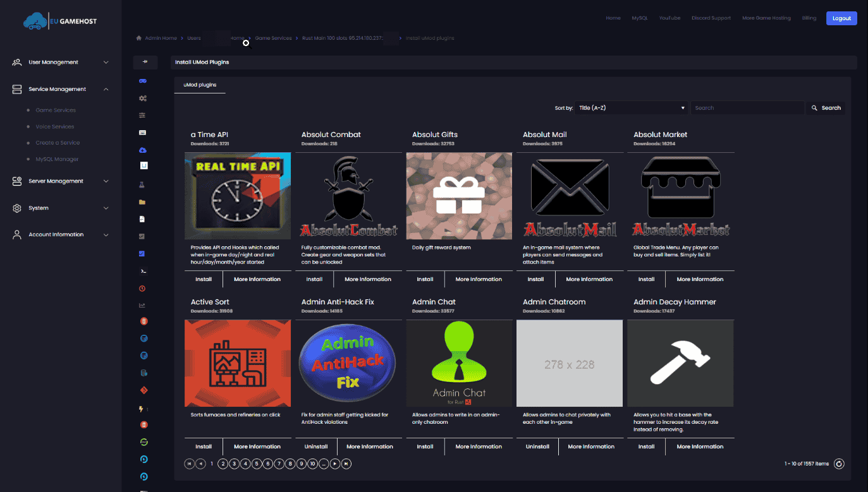Screen dimensions: 868x492
Task: Open the line chart statistics icon
Action: pos(143,306)
